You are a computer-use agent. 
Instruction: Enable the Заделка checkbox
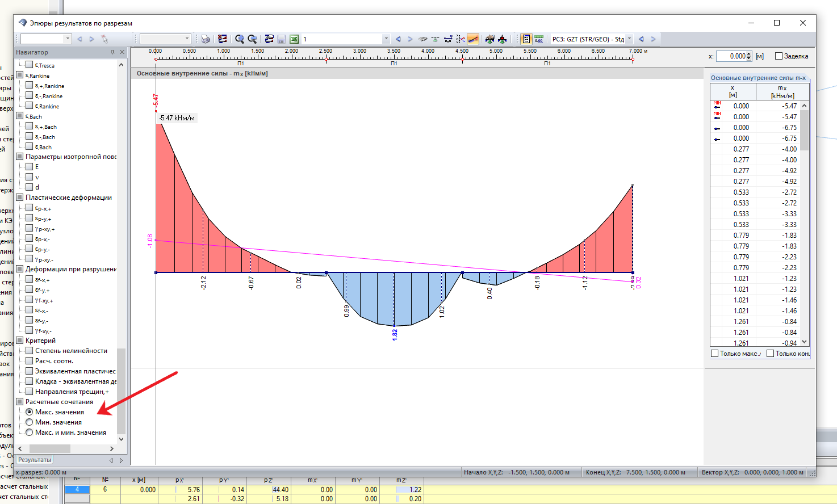click(x=779, y=56)
